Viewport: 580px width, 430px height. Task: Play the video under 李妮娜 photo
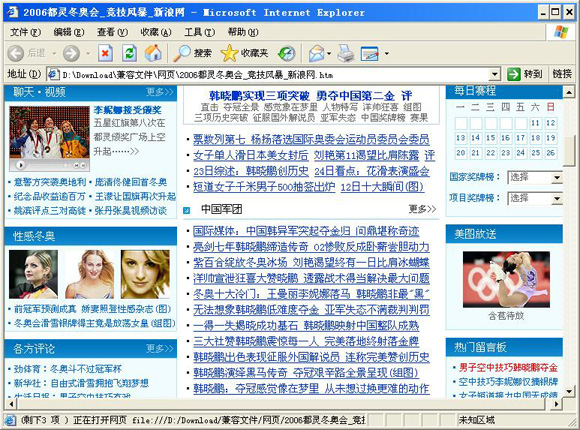tap(21, 165)
